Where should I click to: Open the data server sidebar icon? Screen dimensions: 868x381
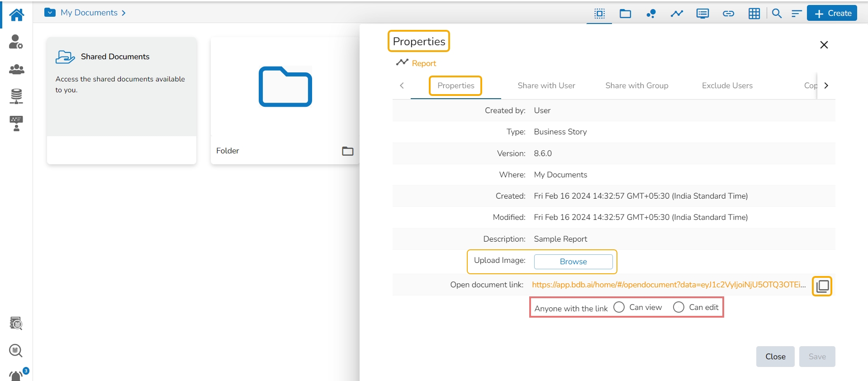point(16,96)
